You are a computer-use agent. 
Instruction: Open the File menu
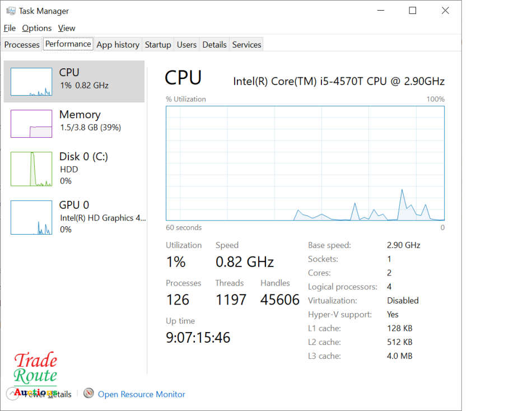[x=10, y=28]
